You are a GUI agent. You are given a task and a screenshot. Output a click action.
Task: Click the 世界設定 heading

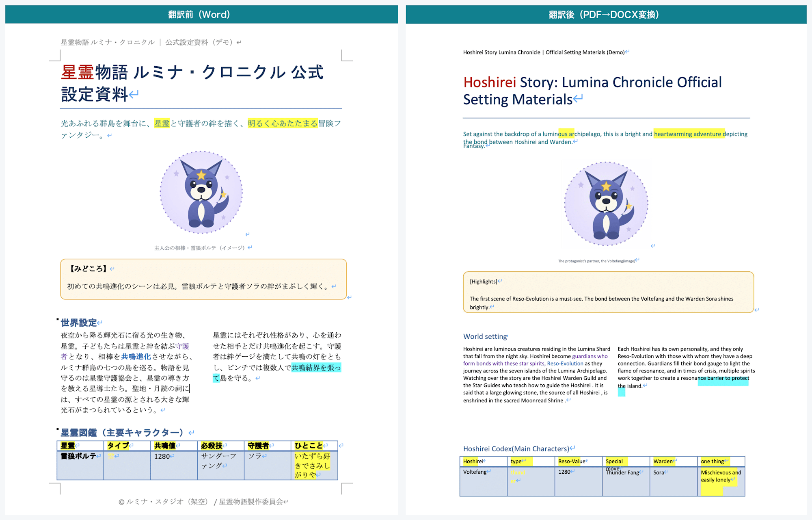79,323
